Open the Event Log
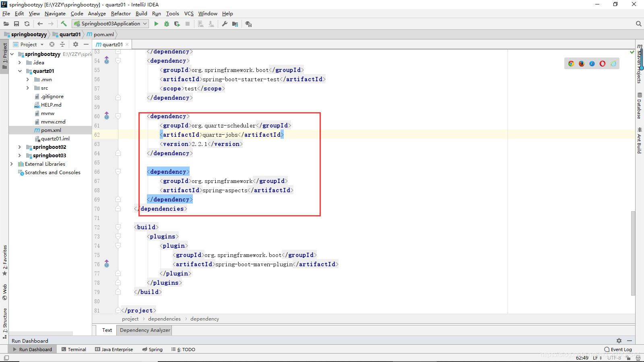The height and width of the screenshot is (362, 644). tap(618, 350)
